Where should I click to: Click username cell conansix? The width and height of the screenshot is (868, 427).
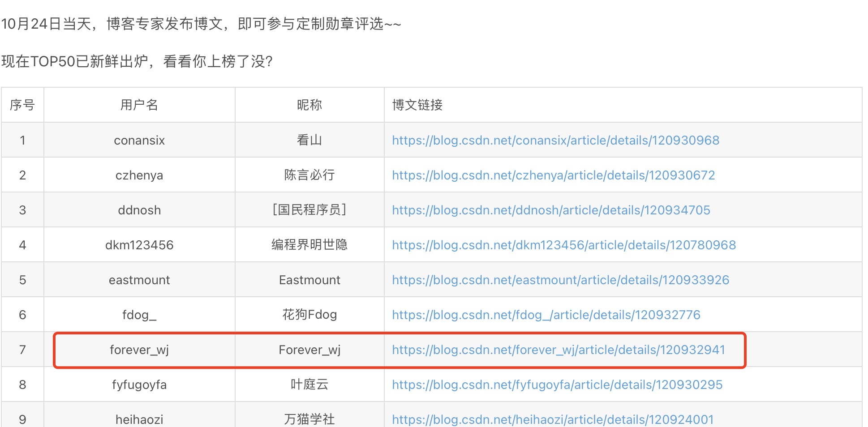pos(139,140)
